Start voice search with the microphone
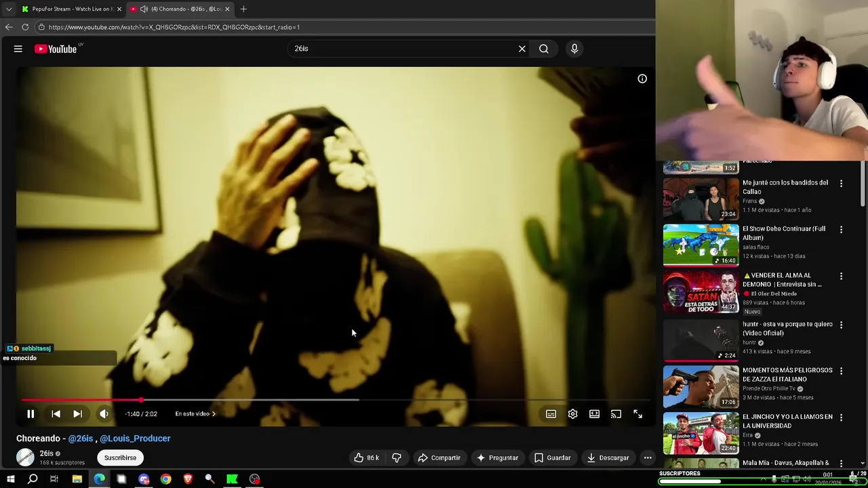Screen dimensions: 868x488 574,49
